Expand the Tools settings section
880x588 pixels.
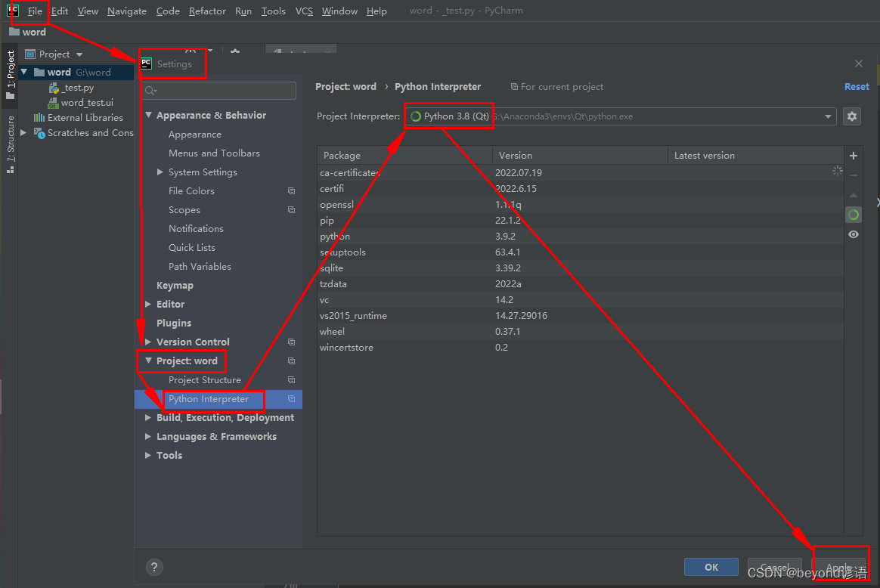(148, 455)
